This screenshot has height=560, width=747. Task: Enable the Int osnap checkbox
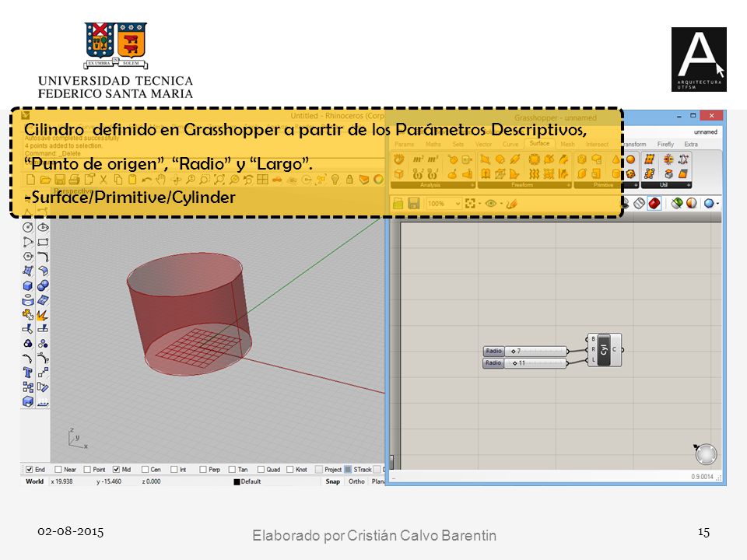pos(174,470)
